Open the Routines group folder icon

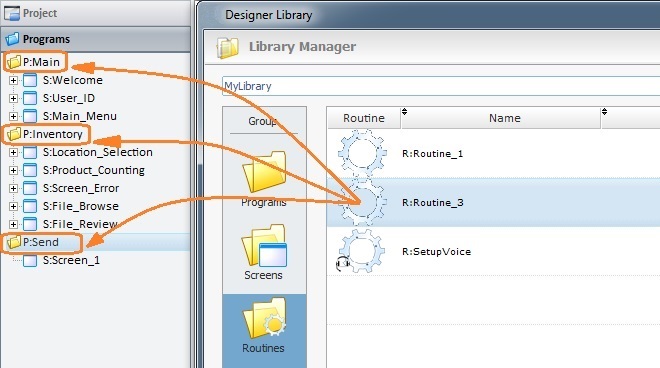point(264,318)
